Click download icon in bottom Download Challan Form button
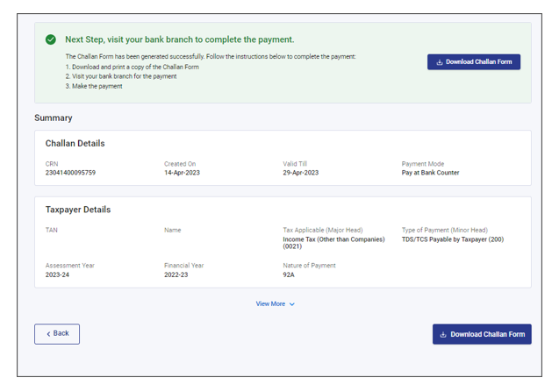The height and width of the screenshot is (392, 559). point(444,334)
